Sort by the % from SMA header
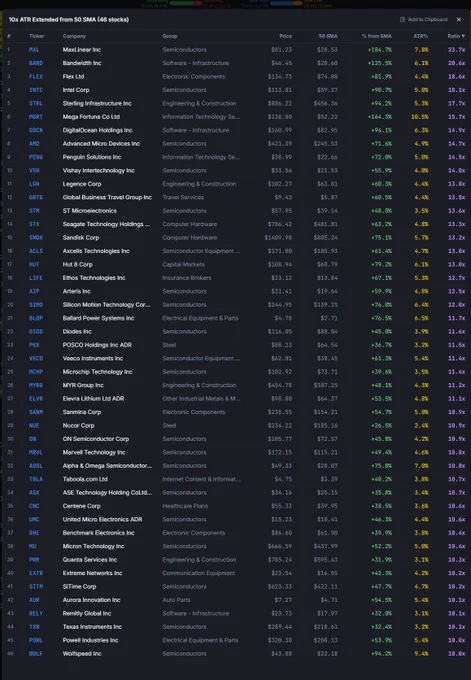Viewport: 471px width, 680px height. click(x=376, y=36)
